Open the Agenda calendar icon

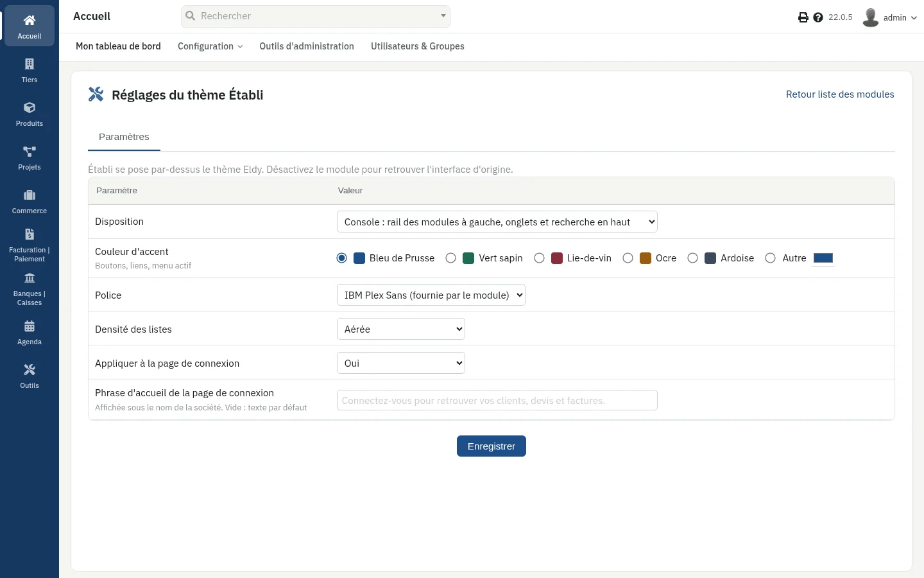click(30, 326)
